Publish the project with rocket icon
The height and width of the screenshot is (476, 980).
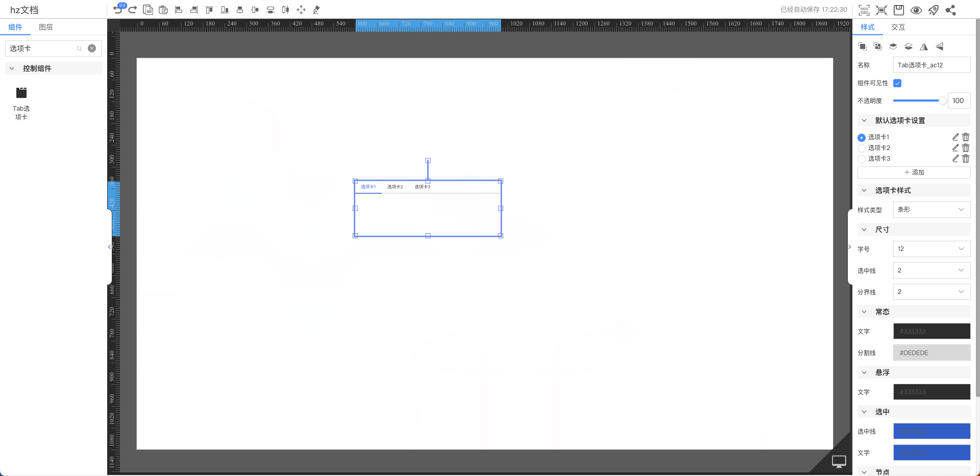coord(934,10)
